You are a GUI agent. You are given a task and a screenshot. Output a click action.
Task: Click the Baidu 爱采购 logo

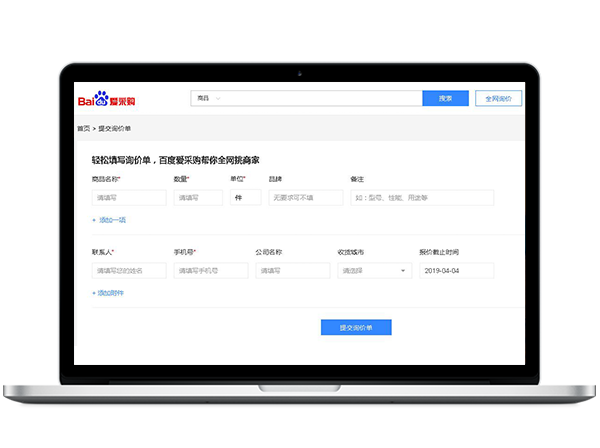point(110,99)
